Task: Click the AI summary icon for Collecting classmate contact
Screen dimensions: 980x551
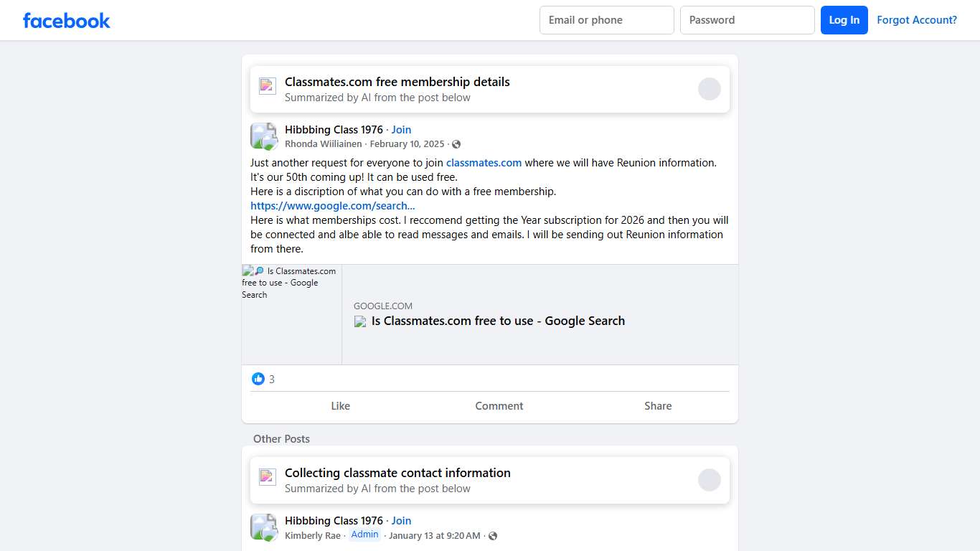Action: pyautogui.click(x=268, y=477)
